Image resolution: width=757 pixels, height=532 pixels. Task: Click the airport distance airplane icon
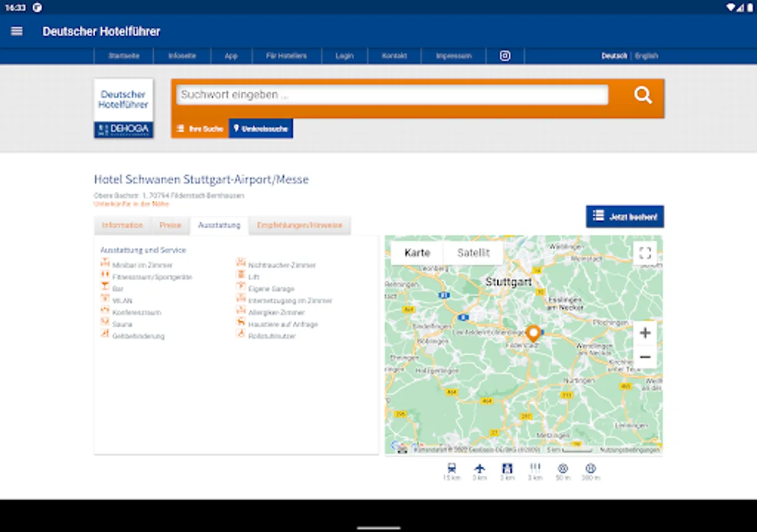(480, 468)
